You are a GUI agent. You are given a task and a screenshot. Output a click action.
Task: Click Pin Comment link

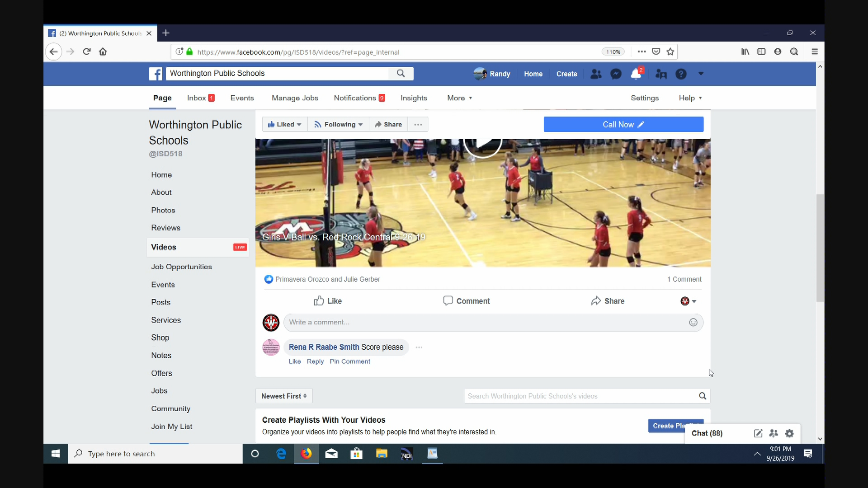(x=350, y=361)
